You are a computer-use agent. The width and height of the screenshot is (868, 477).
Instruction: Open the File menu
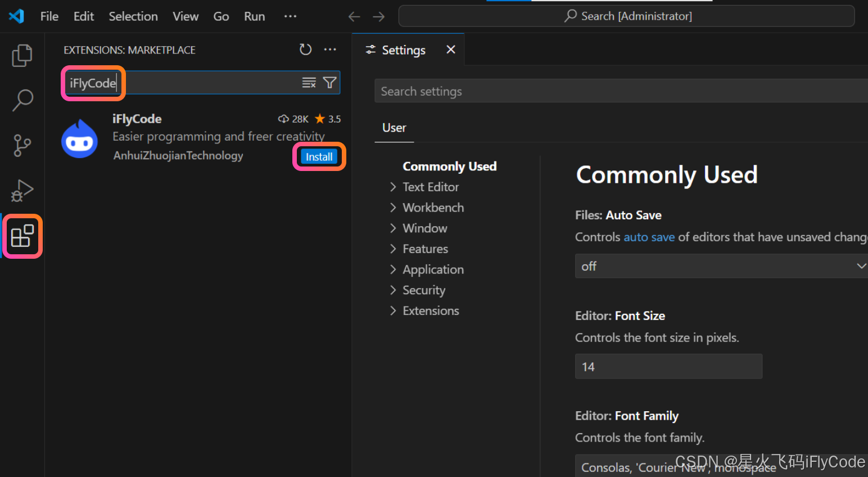(x=49, y=16)
